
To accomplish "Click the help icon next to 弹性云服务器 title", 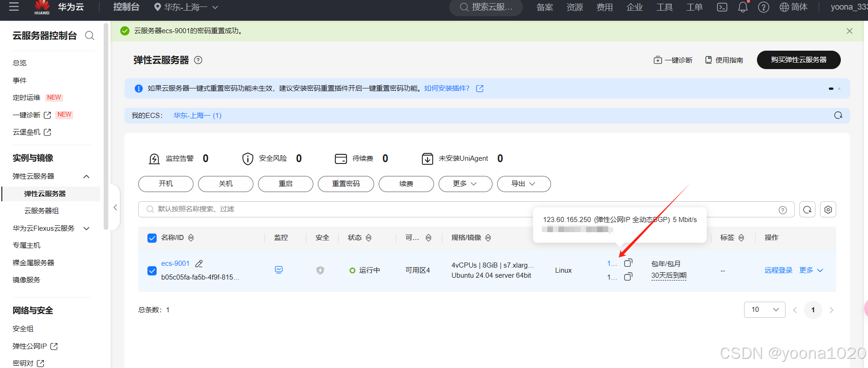I will 198,60.
